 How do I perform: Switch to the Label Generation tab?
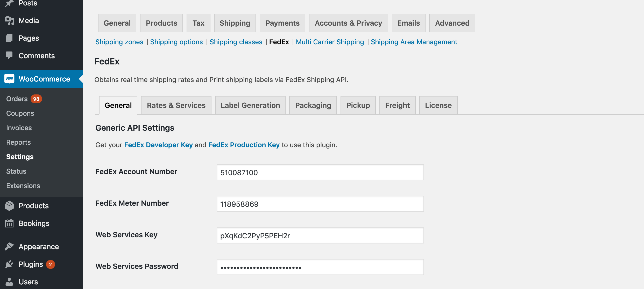[x=250, y=105]
